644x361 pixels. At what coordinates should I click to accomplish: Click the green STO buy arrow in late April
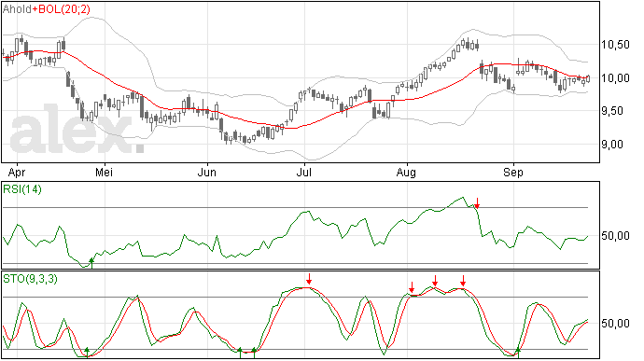(87, 353)
